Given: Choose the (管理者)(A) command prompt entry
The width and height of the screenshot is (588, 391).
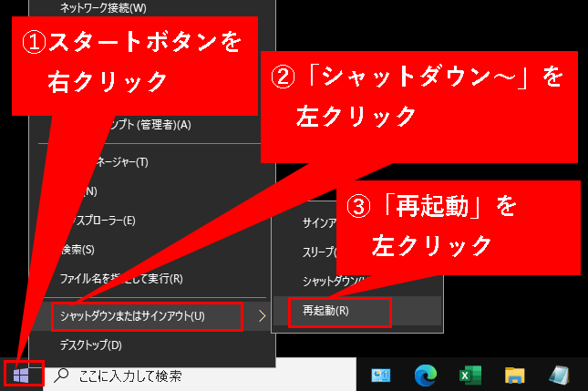Looking at the screenshot, I should tap(152, 125).
